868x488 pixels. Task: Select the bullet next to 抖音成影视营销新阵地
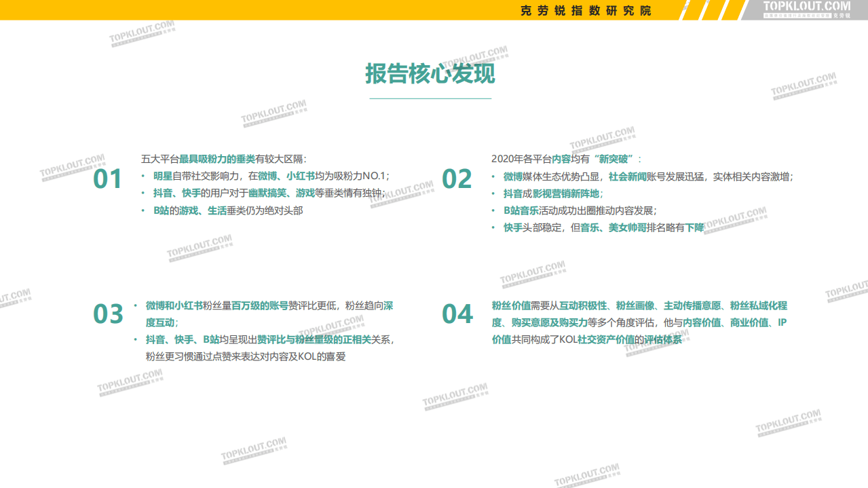[x=493, y=193]
